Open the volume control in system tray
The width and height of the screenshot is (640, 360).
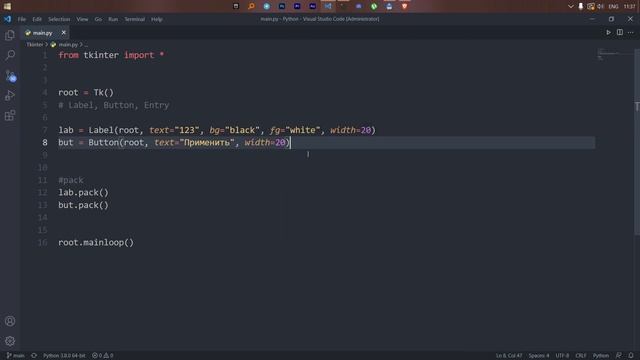pyautogui.click(x=600, y=7)
